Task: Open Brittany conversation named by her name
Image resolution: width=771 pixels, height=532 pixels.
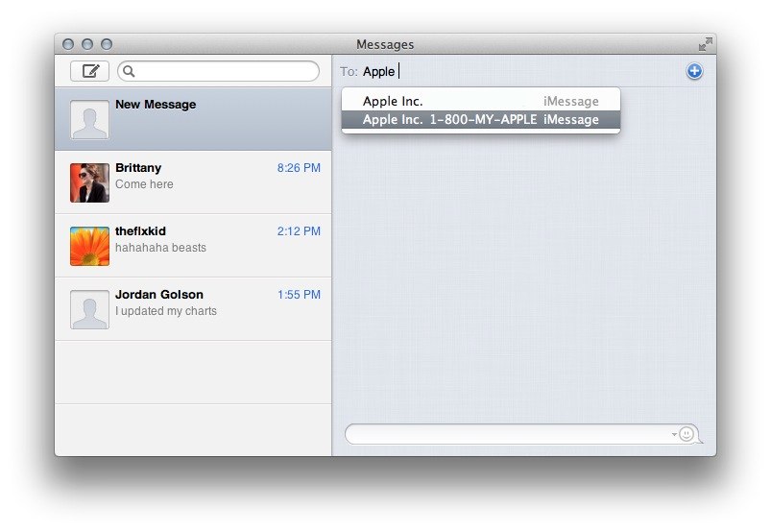Action: point(138,168)
